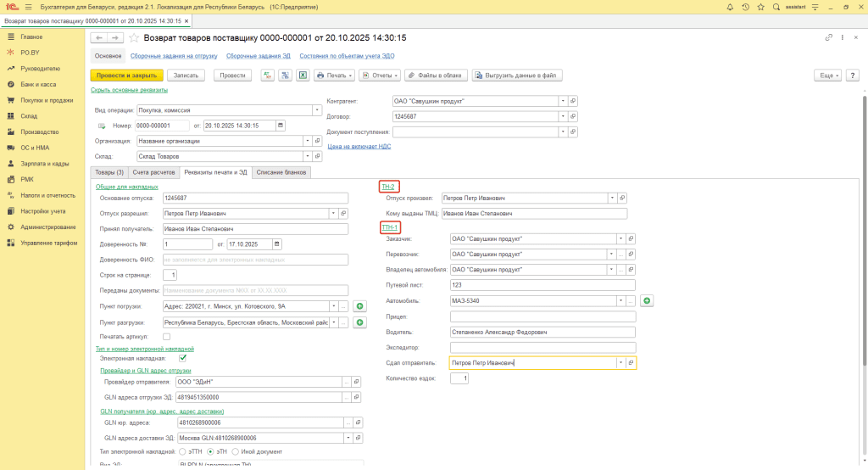This screenshot has height=470, width=868.
Task: Click into the Путевой лист input field
Action: click(x=542, y=285)
